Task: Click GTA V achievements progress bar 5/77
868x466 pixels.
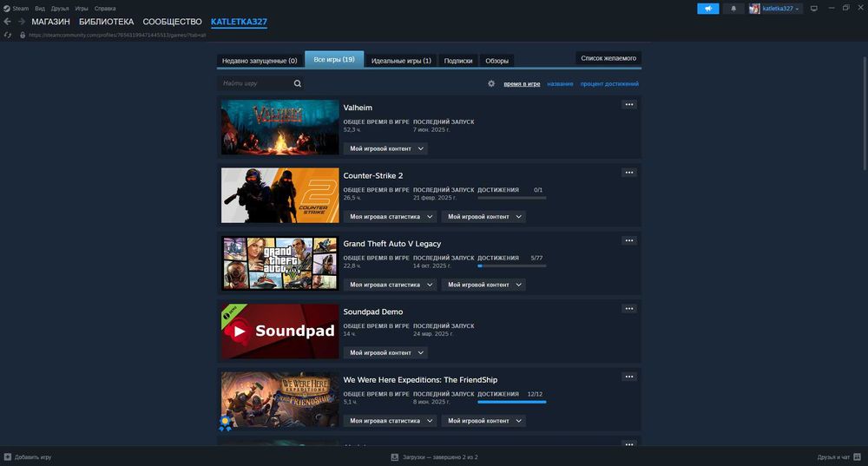Action: (x=511, y=266)
